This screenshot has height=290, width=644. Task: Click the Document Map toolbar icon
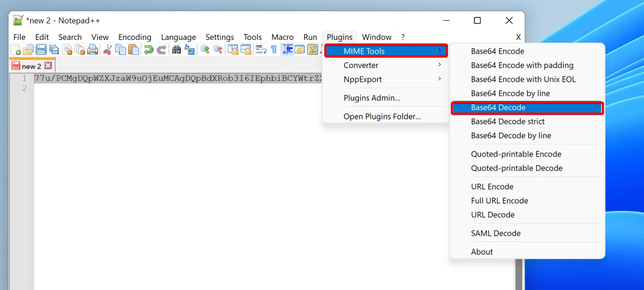pyautogui.click(x=313, y=50)
